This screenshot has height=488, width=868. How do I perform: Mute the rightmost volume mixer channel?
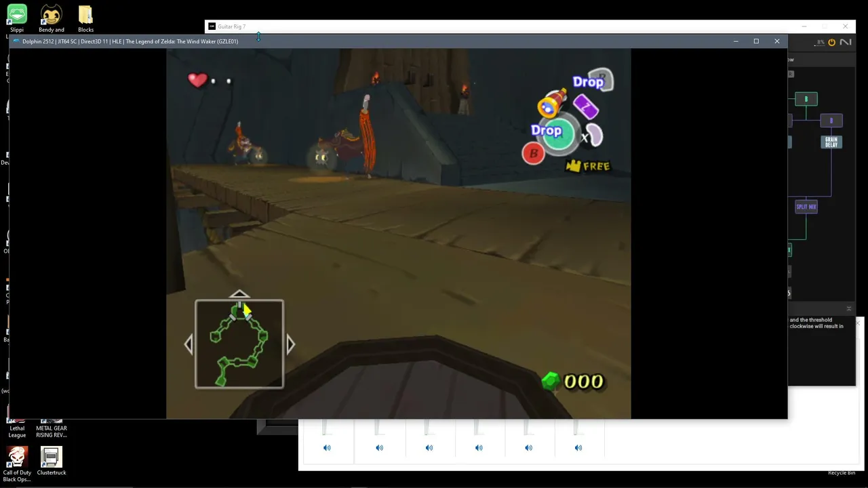pyautogui.click(x=578, y=447)
